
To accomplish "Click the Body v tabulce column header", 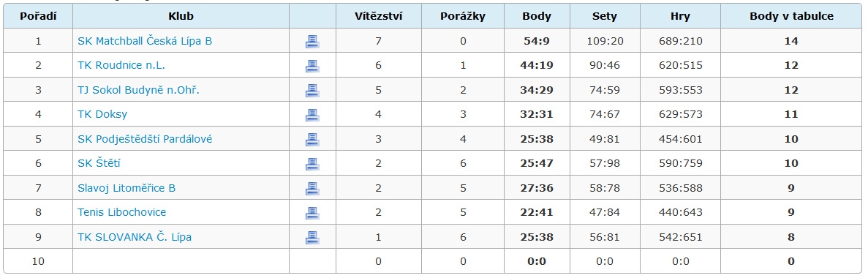I will 792,16.
